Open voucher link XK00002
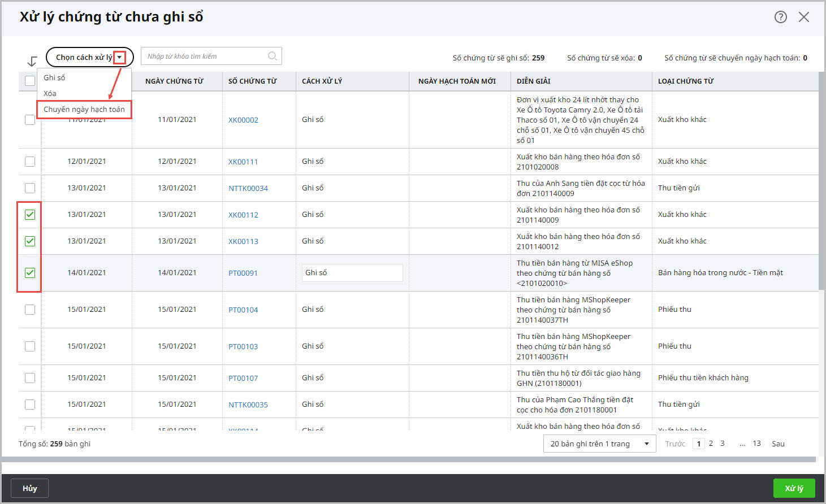The image size is (826, 504). [x=243, y=120]
